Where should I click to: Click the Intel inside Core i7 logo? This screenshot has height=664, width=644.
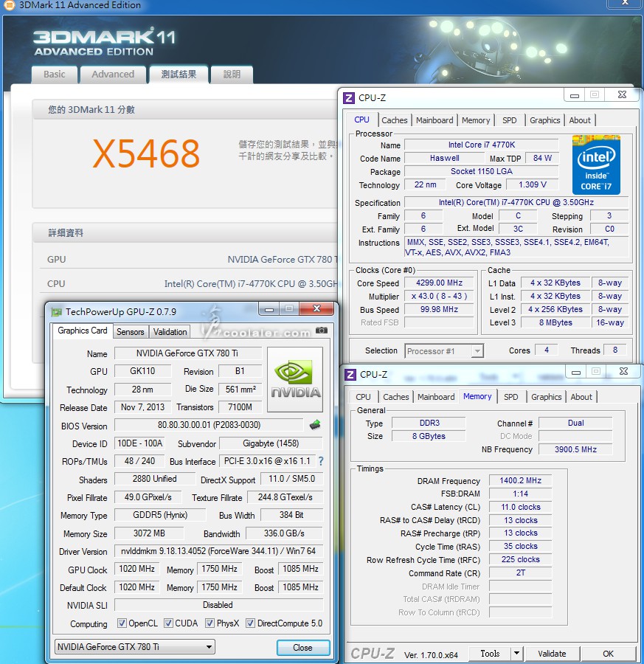click(596, 165)
